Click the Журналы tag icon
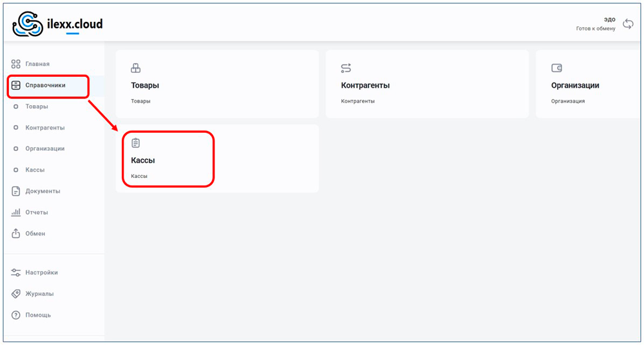This screenshot has width=644, height=345. click(x=16, y=294)
